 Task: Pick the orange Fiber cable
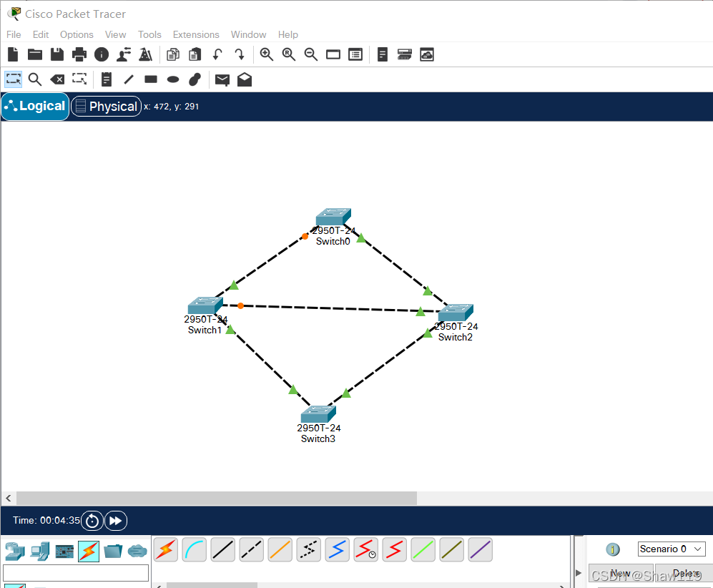click(x=280, y=549)
